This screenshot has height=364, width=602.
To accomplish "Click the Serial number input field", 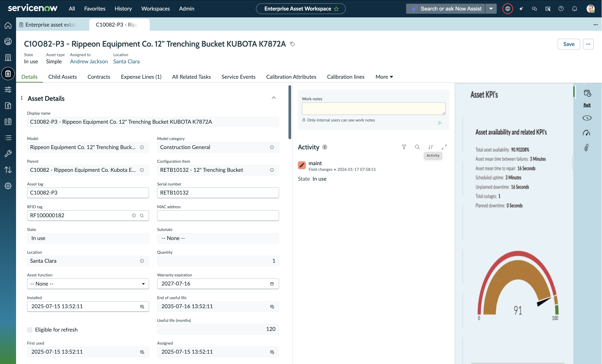I will 218,193.
